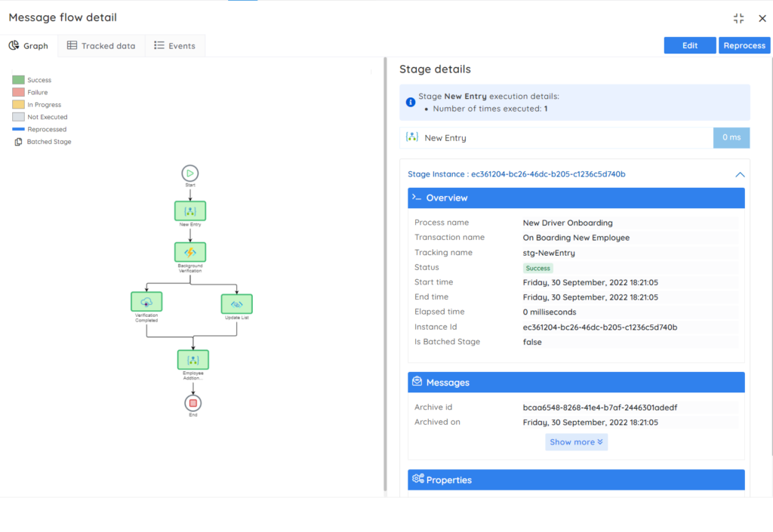This screenshot has width=773, height=532.
Task: Open the New Entry stage node
Action: tap(189, 211)
